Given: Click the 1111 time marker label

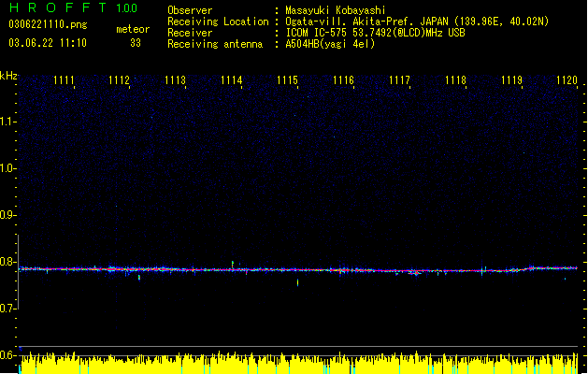Looking at the screenshot, I should pyautogui.click(x=64, y=80).
